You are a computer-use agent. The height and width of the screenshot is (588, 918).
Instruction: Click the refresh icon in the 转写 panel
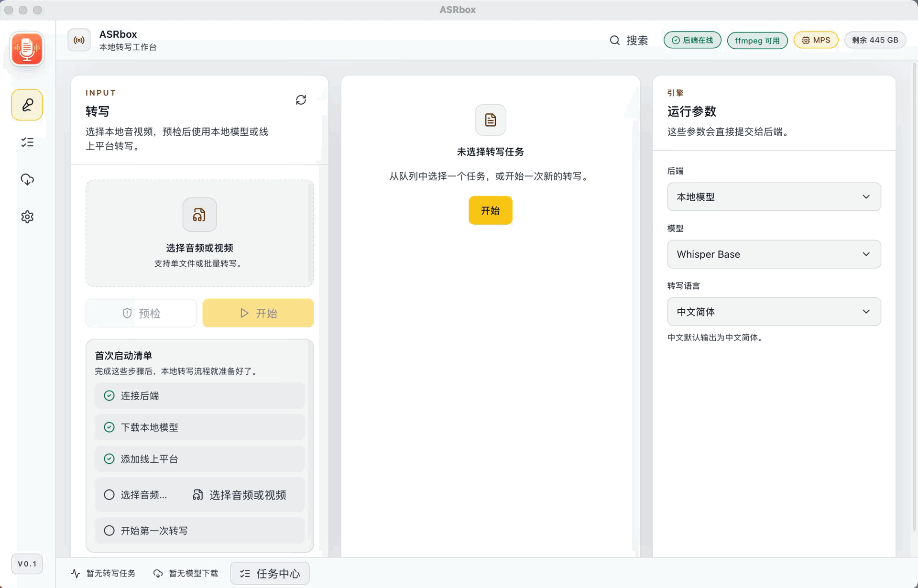(x=301, y=100)
